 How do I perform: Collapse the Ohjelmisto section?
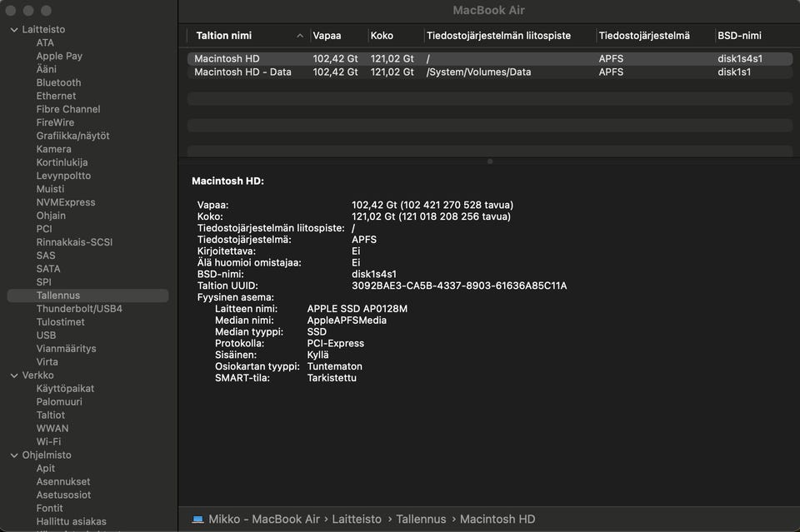tap(14, 455)
